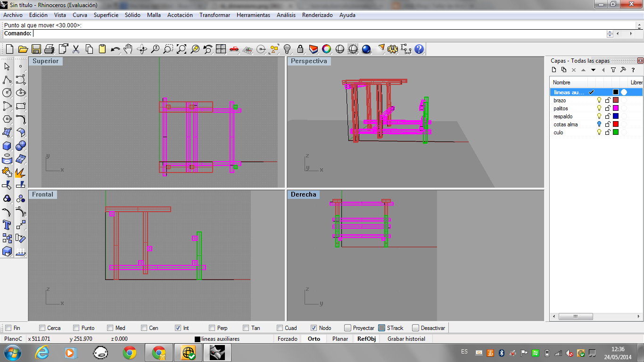Disable the Int object snap checkbox
Image resolution: width=644 pixels, height=362 pixels.
pyautogui.click(x=178, y=328)
